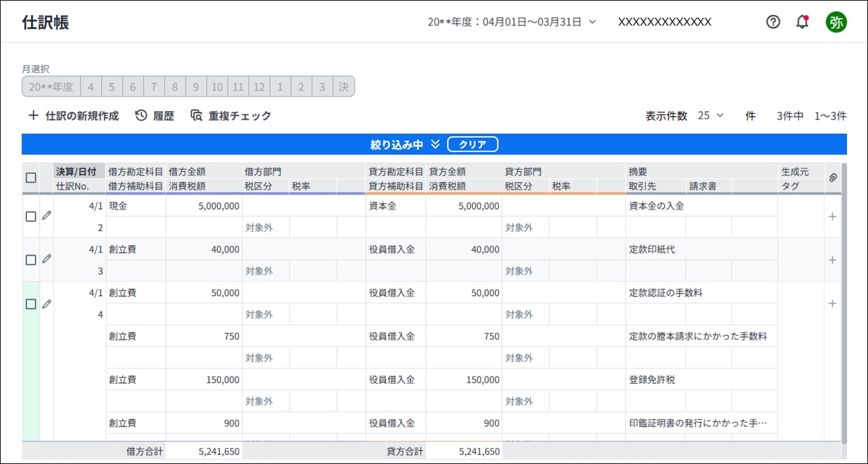This screenshot has width=868, height=464.
Task: Toggle the select-all checkbox in the table header
Action: 31,177
